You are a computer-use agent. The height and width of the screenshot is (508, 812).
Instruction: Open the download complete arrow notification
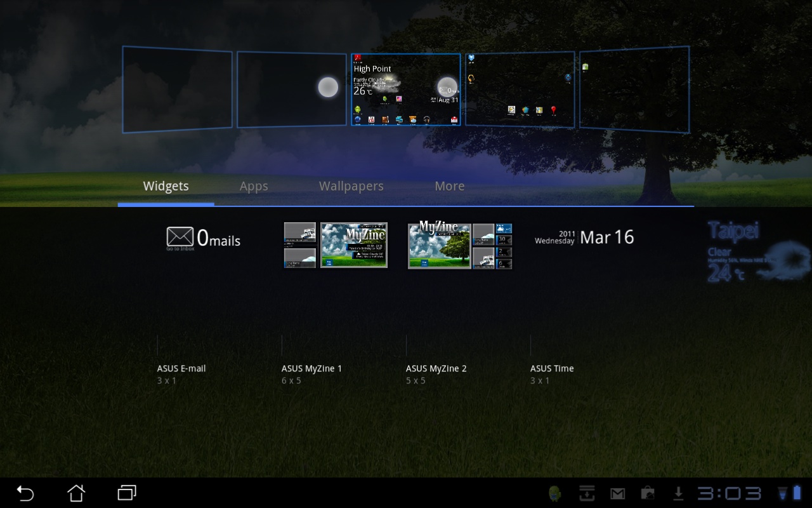point(678,493)
